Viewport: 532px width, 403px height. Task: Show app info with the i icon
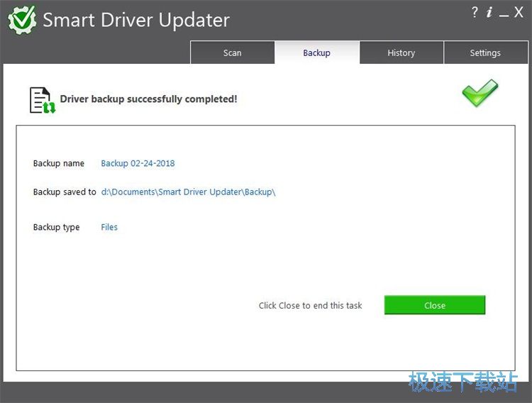point(489,13)
